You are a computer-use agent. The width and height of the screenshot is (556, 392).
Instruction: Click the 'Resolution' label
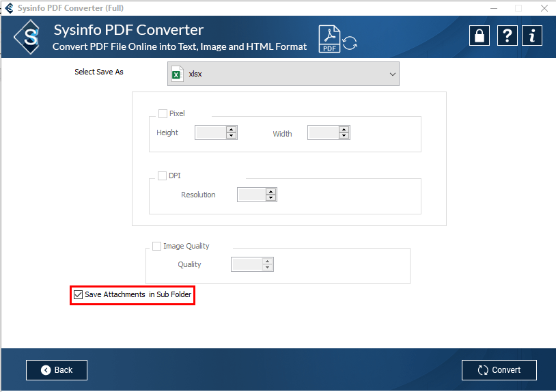tap(198, 195)
